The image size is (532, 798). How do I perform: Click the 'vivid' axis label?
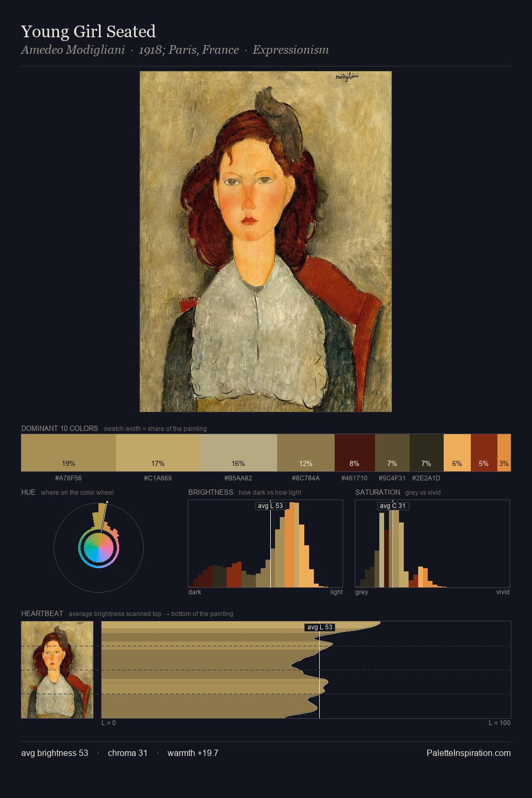click(x=503, y=592)
